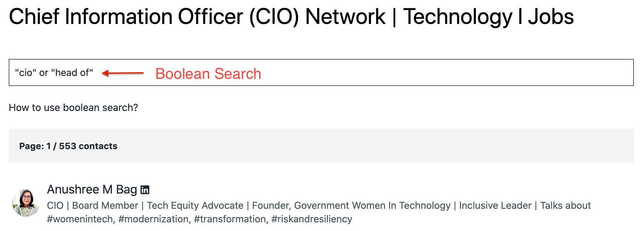Screen dimensions: 644x231
Task: Click the Chief Information Officer Network page heading
Action: 291,17
